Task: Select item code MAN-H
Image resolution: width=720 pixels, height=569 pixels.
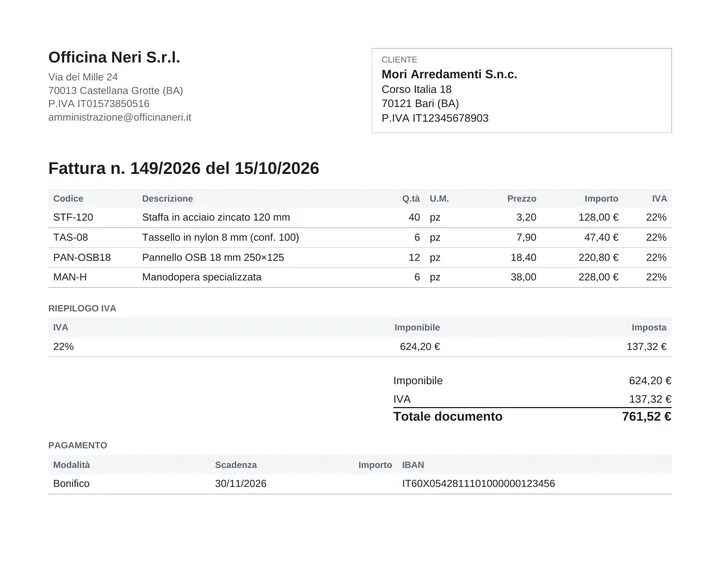Action: 70,277
